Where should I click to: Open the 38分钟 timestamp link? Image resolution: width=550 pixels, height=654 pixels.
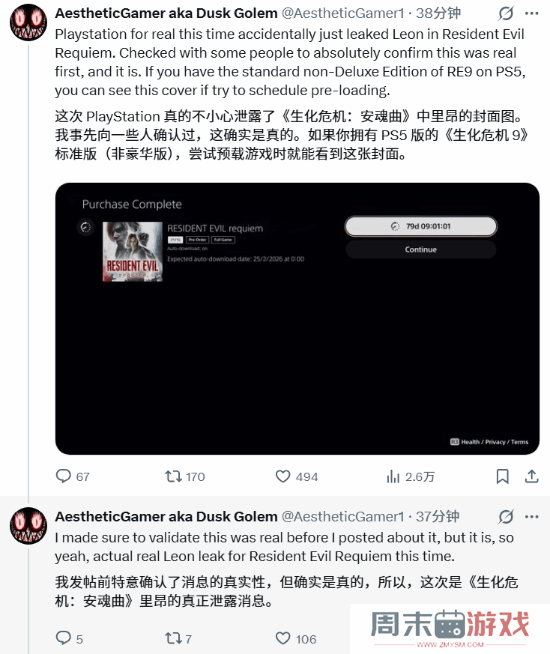tap(438, 13)
